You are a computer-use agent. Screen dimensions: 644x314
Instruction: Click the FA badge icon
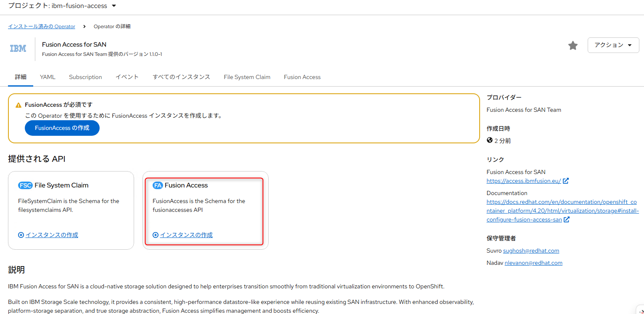pyautogui.click(x=158, y=185)
